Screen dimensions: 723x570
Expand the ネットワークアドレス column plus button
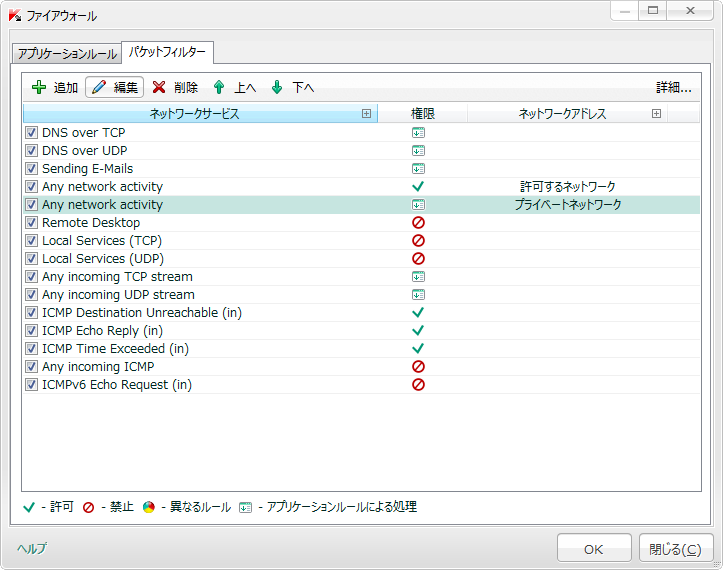pyautogui.click(x=656, y=114)
